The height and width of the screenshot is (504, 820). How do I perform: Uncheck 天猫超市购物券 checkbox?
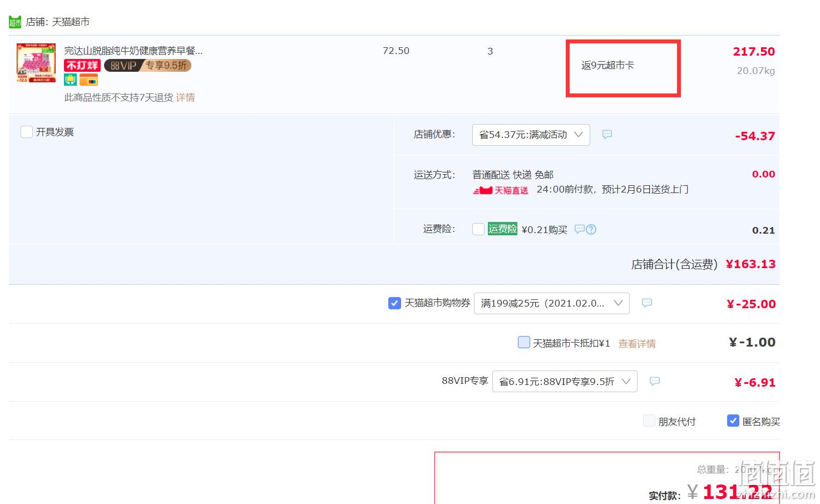point(394,303)
